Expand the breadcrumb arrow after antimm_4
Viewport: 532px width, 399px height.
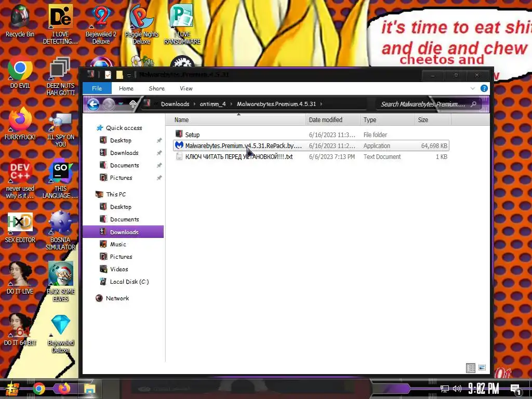[231, 104]
